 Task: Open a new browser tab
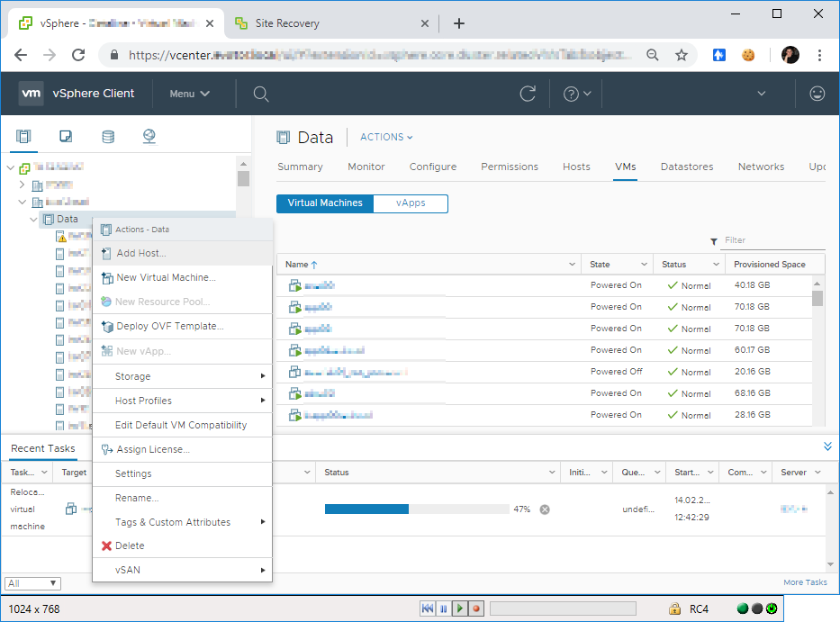(x=459, y=23)
